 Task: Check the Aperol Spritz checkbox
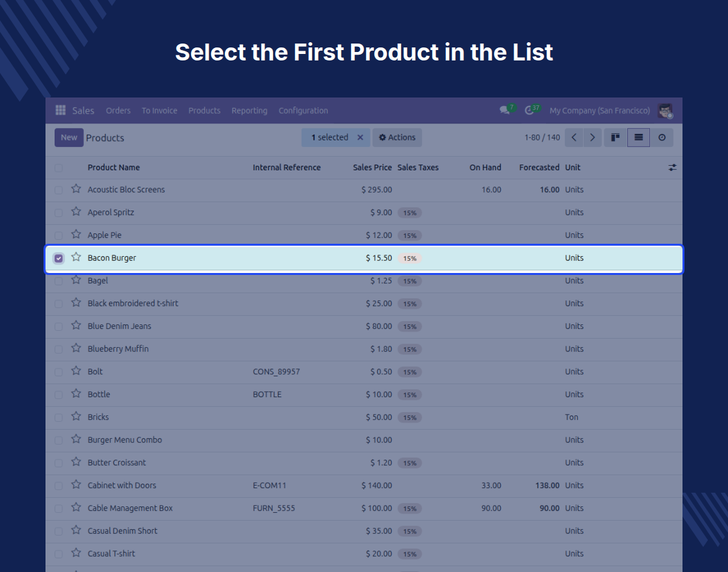[58, 213]
